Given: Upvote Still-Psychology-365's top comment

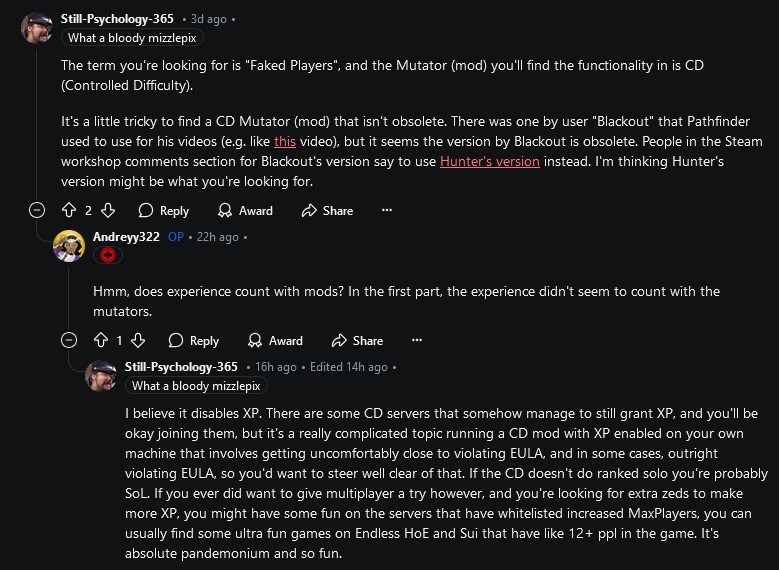Looking at the screenshot, I should (x=69, y=211).
